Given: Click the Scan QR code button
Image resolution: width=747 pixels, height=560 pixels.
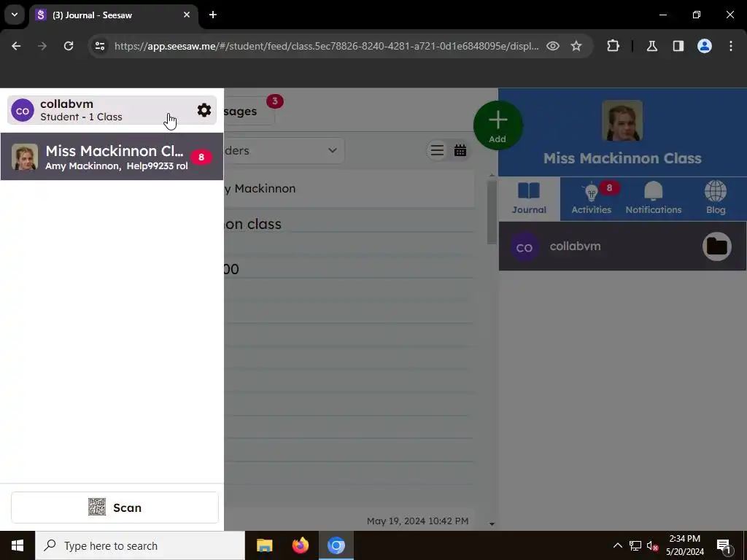Looking at the screenshot, I should (115, 507).
